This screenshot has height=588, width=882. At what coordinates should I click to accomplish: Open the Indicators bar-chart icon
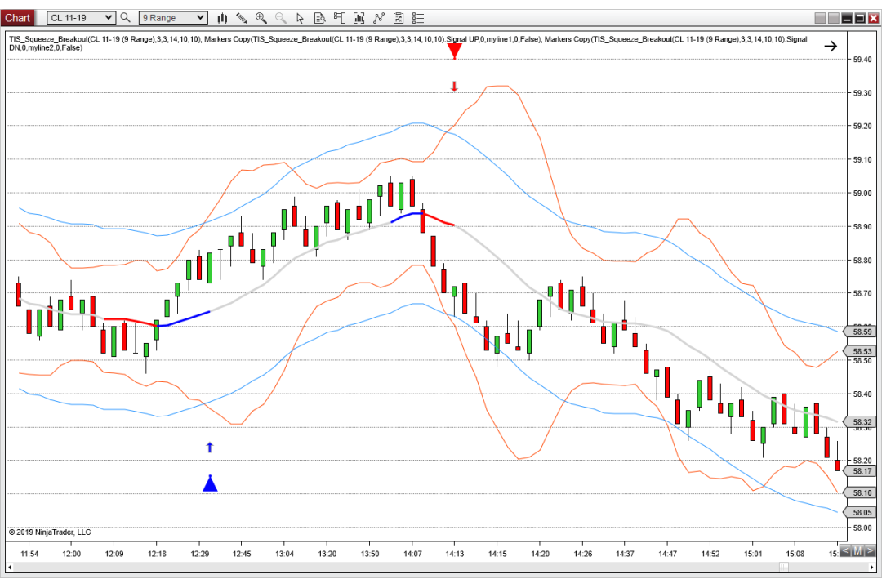(359, 18)
